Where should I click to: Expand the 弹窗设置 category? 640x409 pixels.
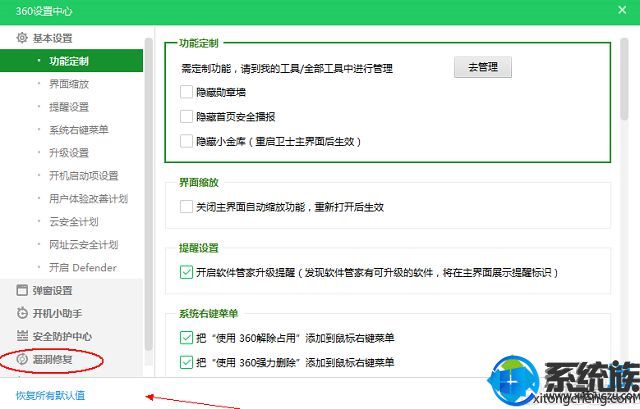tap(52, 290)
